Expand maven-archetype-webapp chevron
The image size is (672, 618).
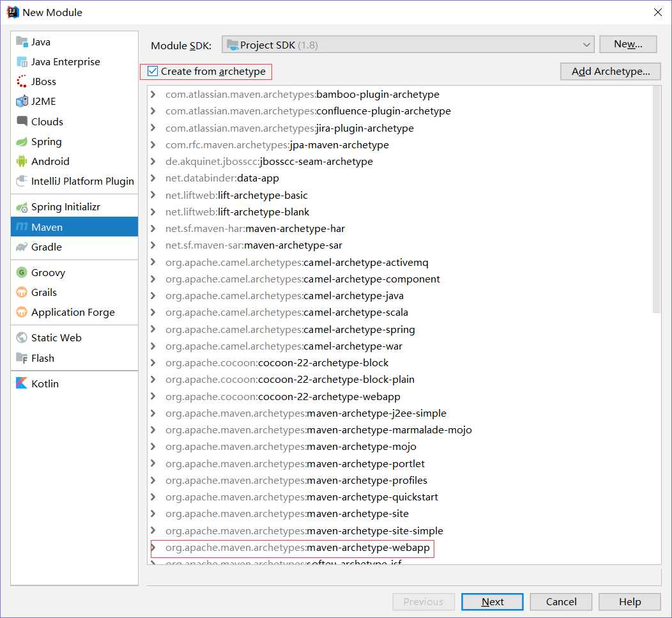(153, 547)
